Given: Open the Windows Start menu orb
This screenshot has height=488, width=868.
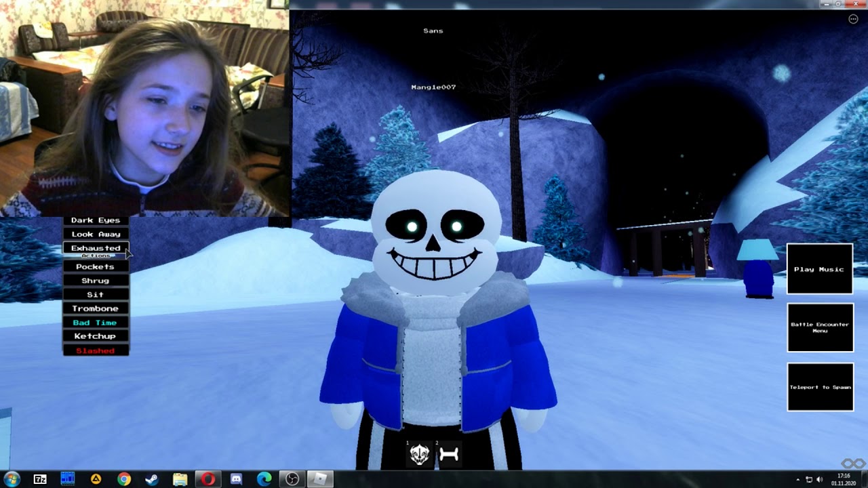Looking at the screenshot, I should pos(12,479).
